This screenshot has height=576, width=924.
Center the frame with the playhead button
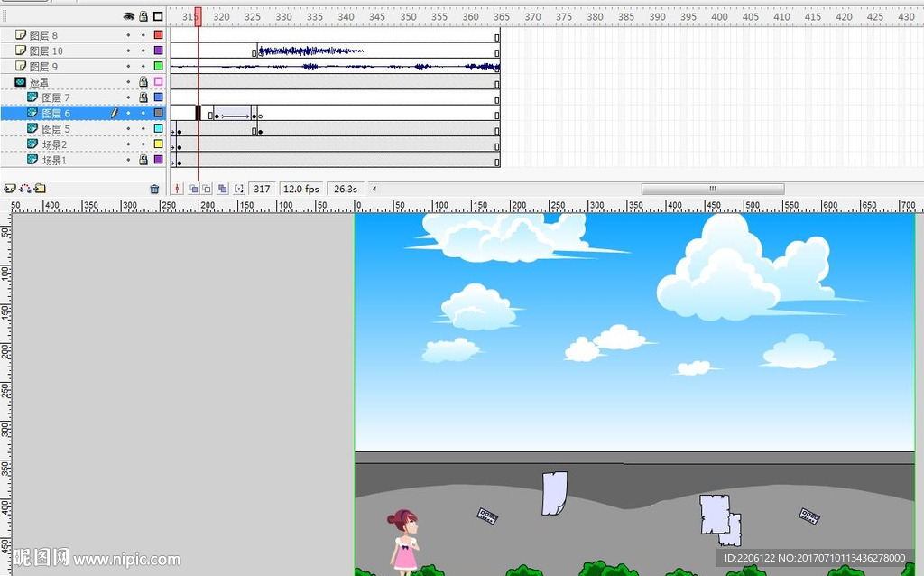click(177, 189)
